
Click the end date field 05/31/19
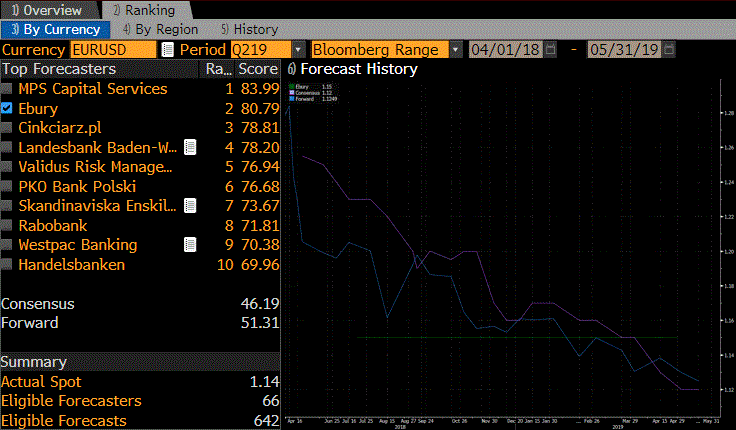[625, 50]
